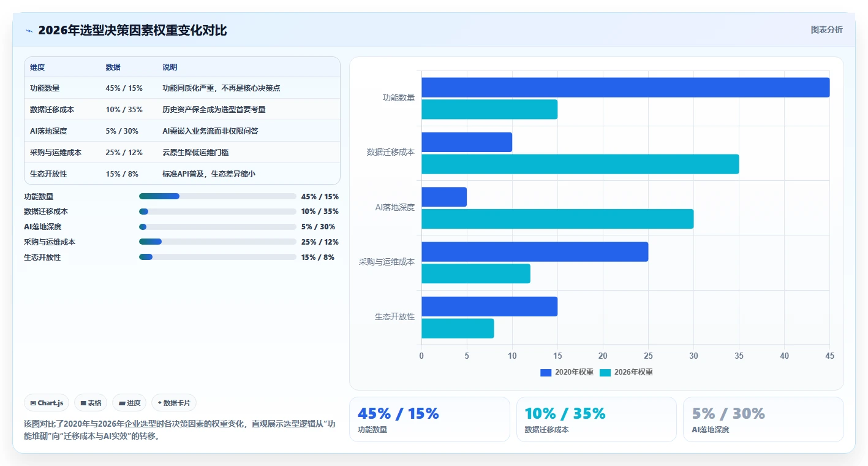Click the 2020 bar for 采购与运维成本 in chart

coord(535,251)
